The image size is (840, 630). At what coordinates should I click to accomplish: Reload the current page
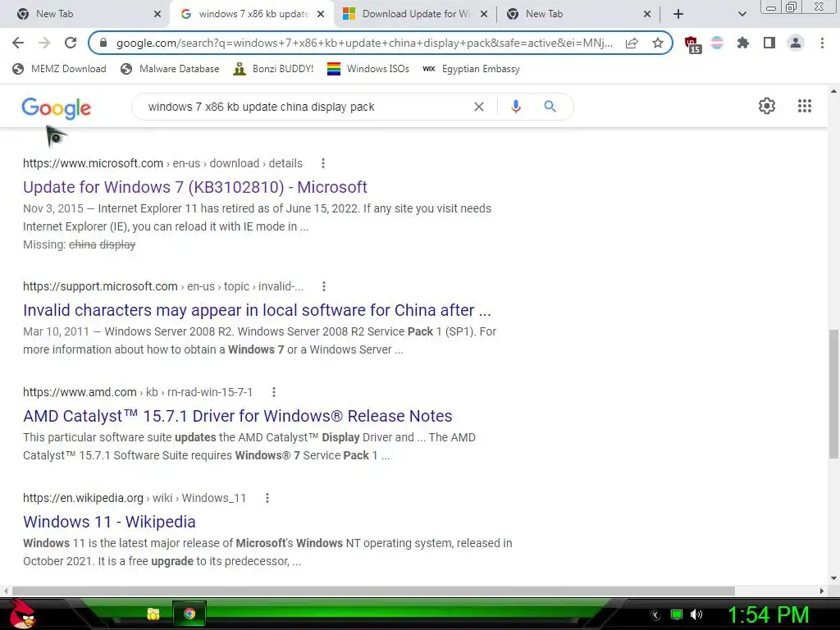pos(71,43)
